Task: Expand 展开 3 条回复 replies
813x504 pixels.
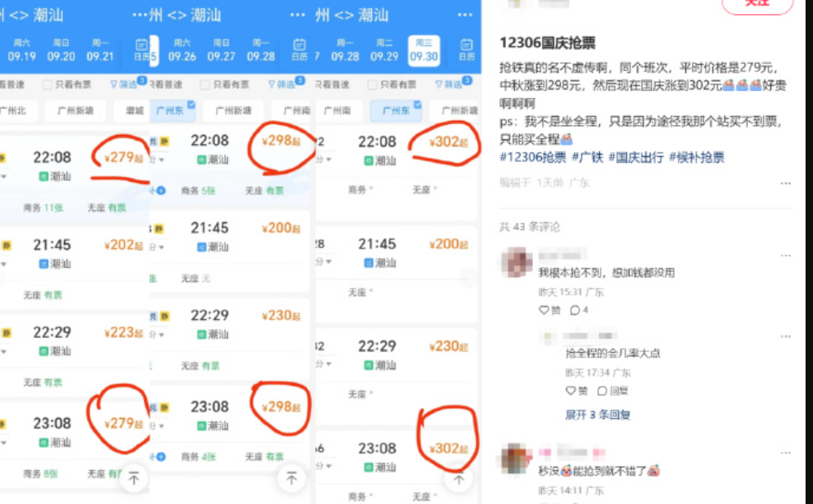Action: pyautogui.click(x=597, y=415)
